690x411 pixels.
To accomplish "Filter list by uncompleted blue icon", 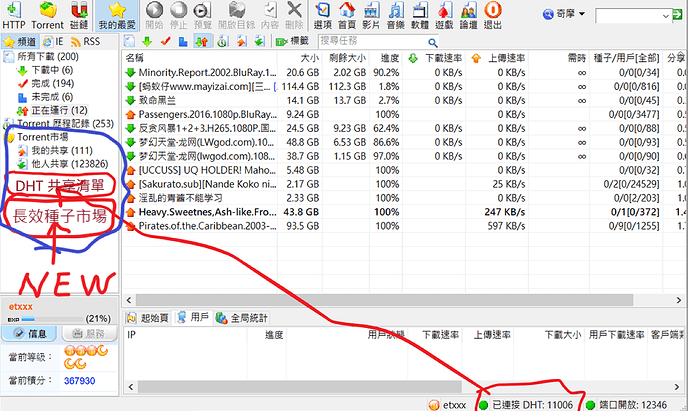I will (x=183, y=42).
